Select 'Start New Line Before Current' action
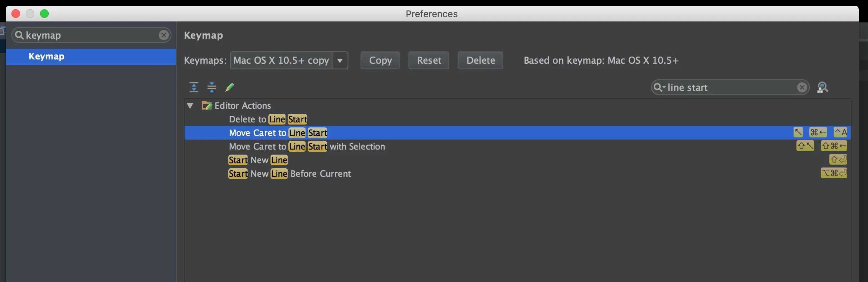 click(289, 174)
